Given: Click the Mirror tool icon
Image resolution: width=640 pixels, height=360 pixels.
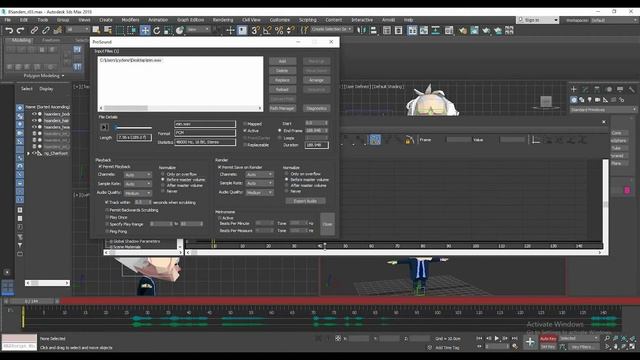Looking at the screenshot, I should click(362, 30).
